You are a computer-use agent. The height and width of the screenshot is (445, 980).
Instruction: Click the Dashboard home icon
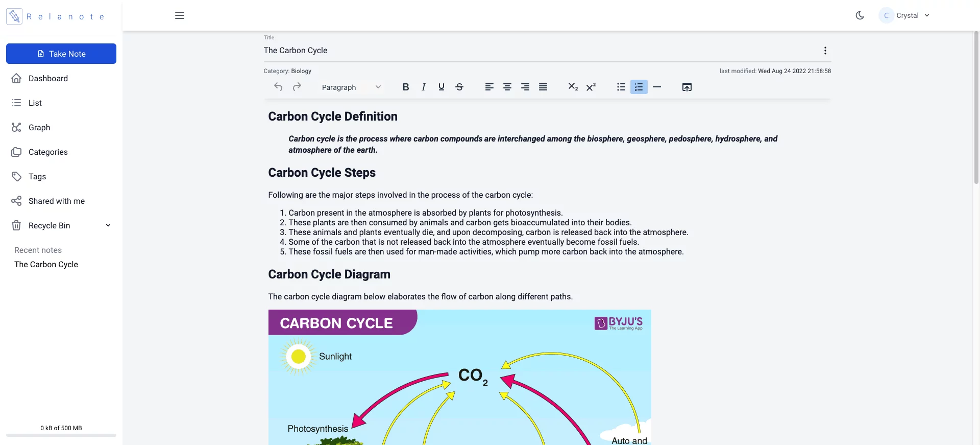click(x=16, y=78)
